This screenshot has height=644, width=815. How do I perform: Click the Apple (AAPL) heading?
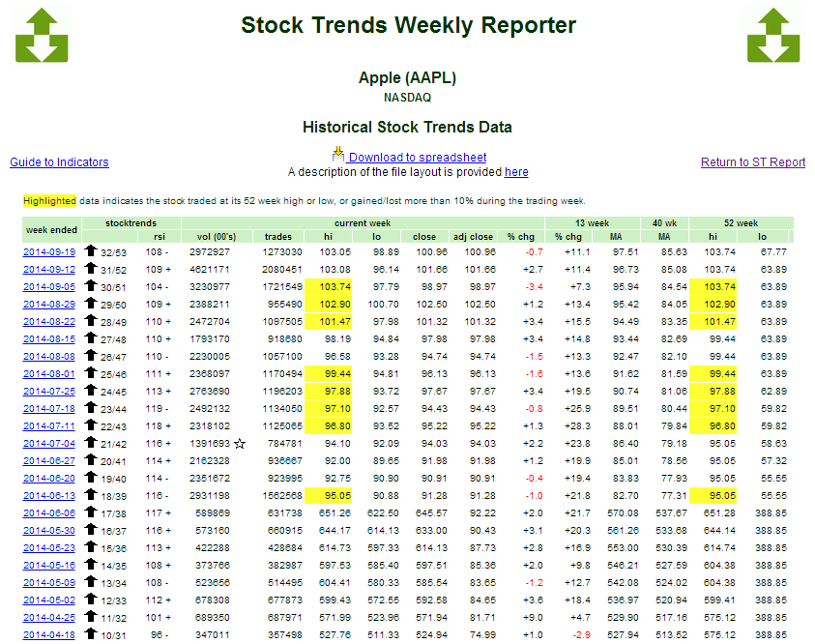[408, 78]
